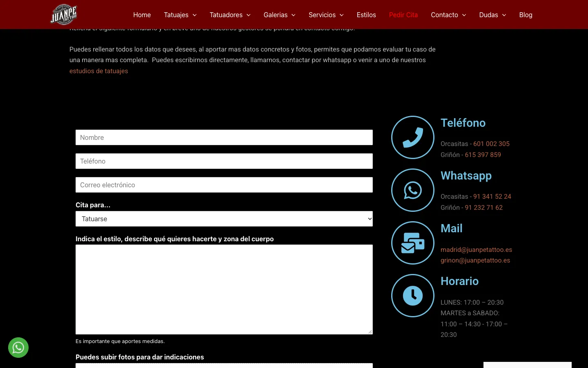Select Pedir Cita in the navigation
Viewport: 588px width, 368px height.
click(403, 15)
